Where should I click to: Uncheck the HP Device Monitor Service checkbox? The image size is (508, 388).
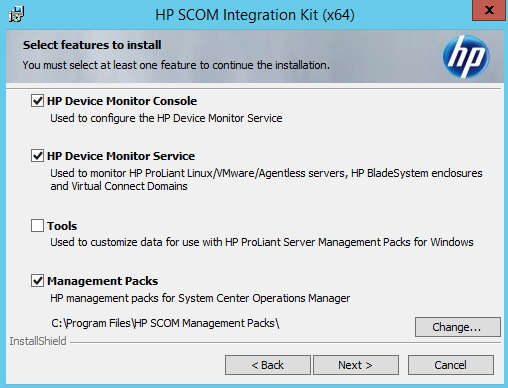coord(37,156)
